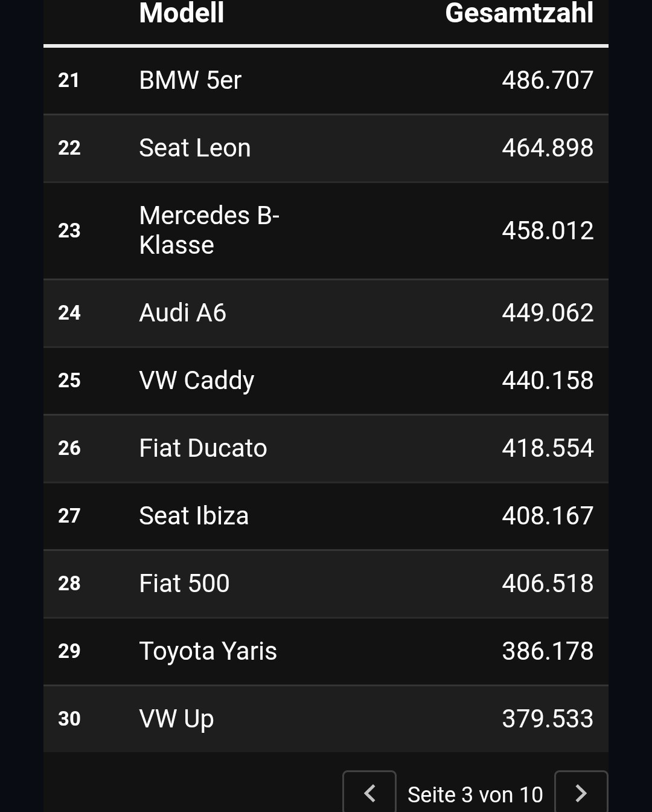The height and width of the screenshot is (812, 652).
Task: Click the Seite 3 von 10 indicator
Action: 475,794
